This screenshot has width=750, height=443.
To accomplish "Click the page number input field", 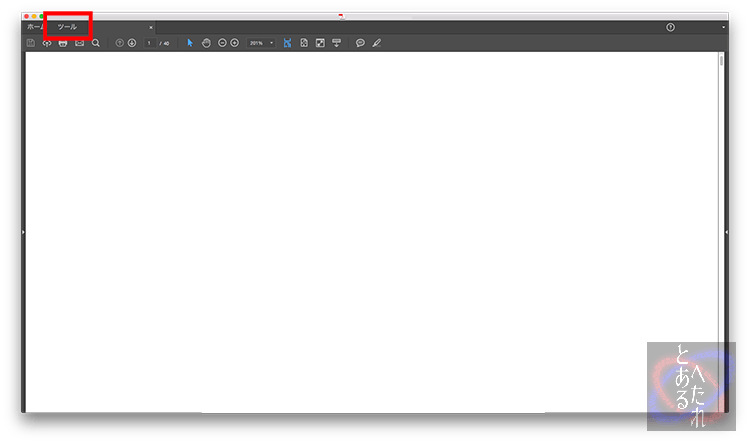I will pyautogui.click(x=149, y=43).
